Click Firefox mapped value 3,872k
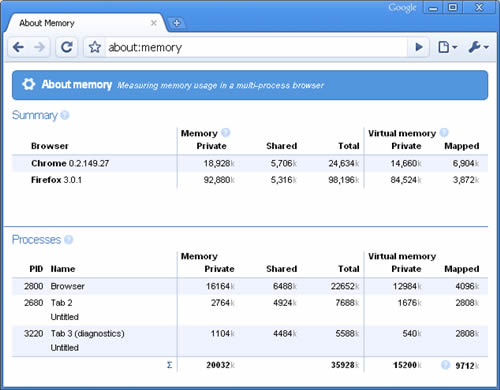500x390 pixels. 466,180
